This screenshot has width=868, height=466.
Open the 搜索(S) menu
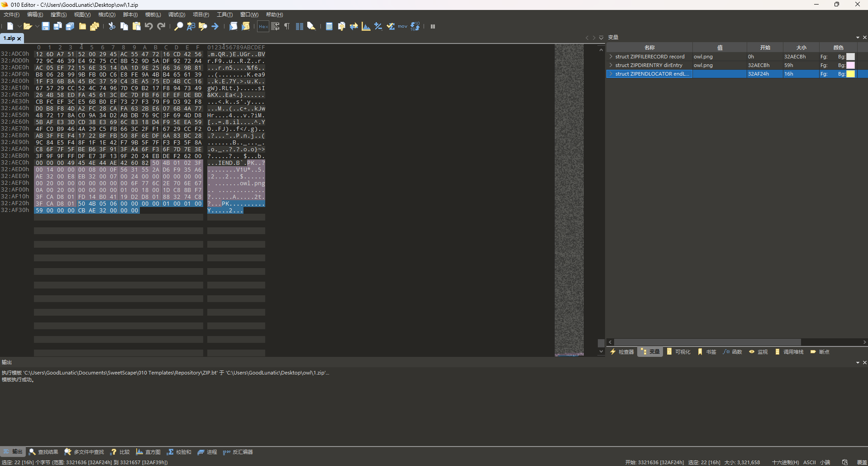[x=58, y=14]
